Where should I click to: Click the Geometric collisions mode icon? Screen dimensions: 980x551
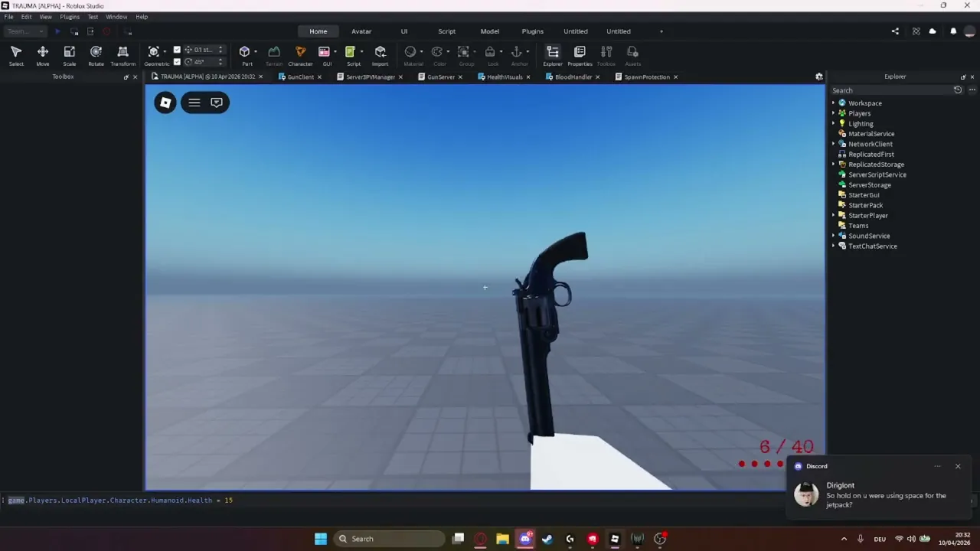pyautogui.click(x=154, y=52)
